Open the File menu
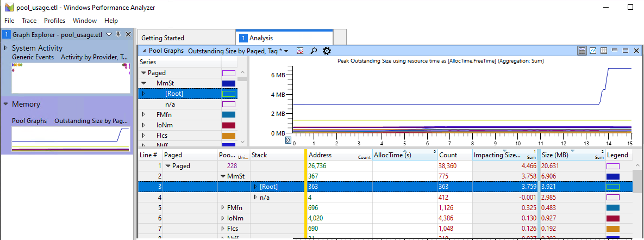The width and height of the screenshot is (644, 240). click(x=9, y=21)
